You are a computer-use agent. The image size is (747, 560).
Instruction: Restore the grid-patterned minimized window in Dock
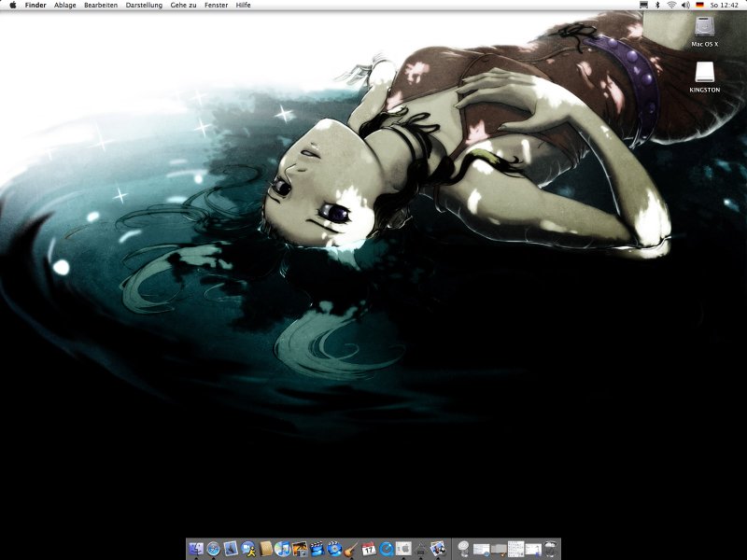click(516, 549)
